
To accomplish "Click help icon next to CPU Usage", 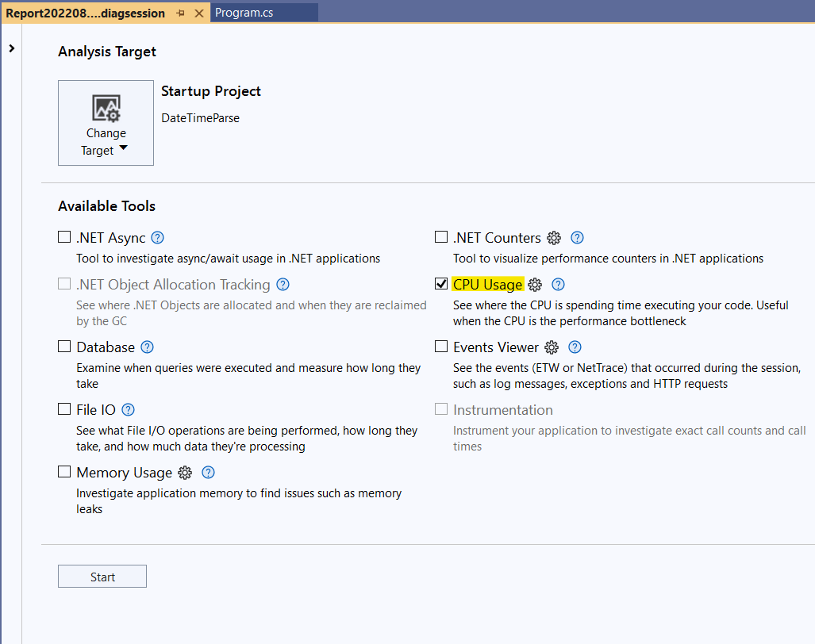I will pos(559,285).
